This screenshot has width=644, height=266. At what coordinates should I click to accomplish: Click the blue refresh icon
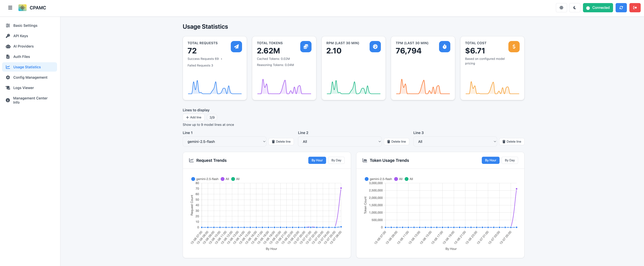click(621, 8)
